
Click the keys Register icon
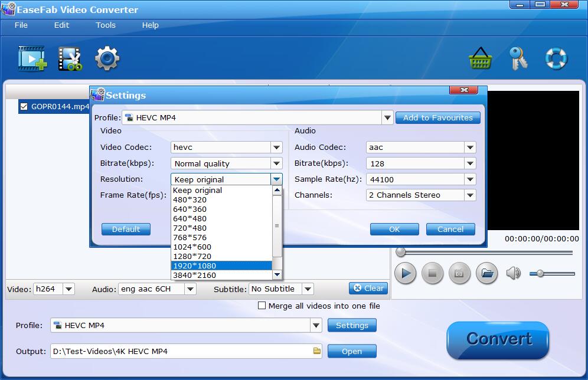[518, 58]
